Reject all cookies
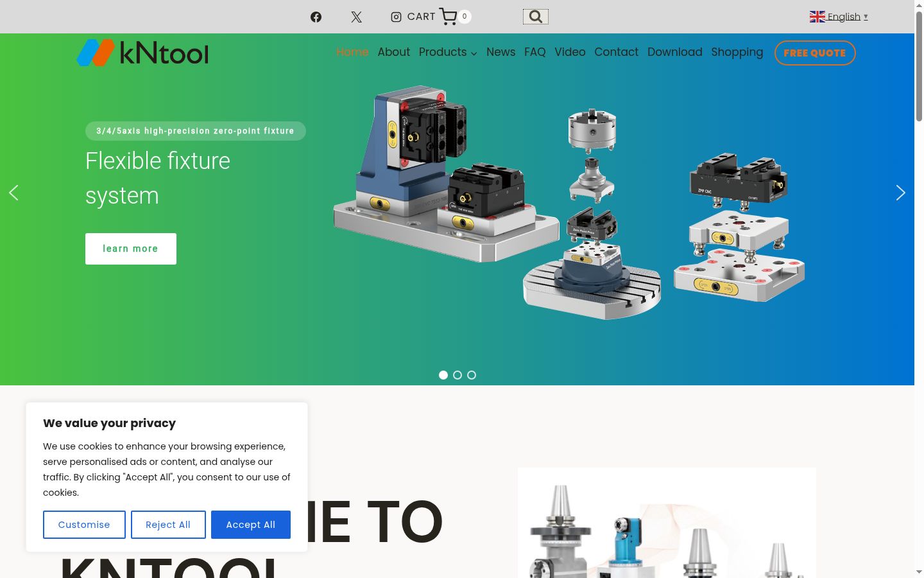924x578 pixels. [168, 525]
